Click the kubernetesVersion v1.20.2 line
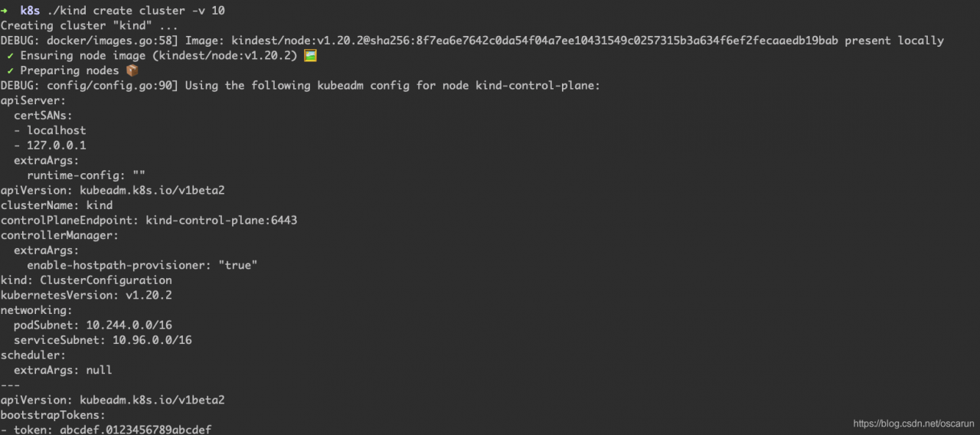This screenshot has width=980, height=435. [87, 295]
